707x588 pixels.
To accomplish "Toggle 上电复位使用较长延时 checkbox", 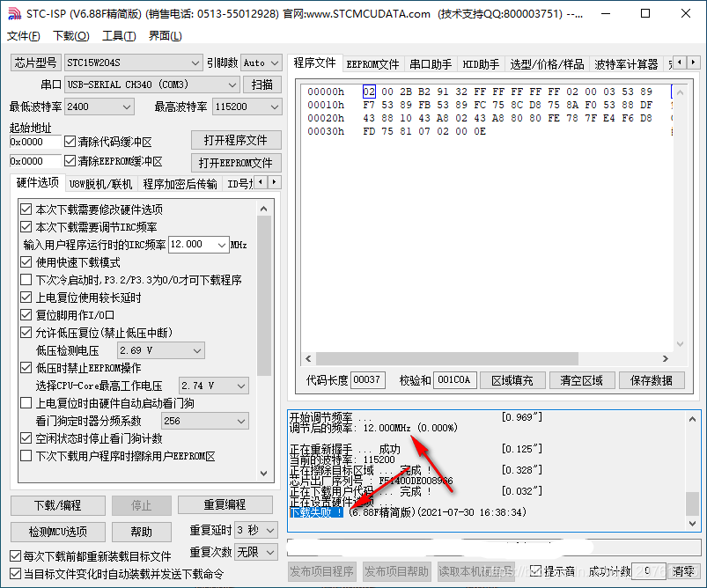I will (x=26, y=298).
